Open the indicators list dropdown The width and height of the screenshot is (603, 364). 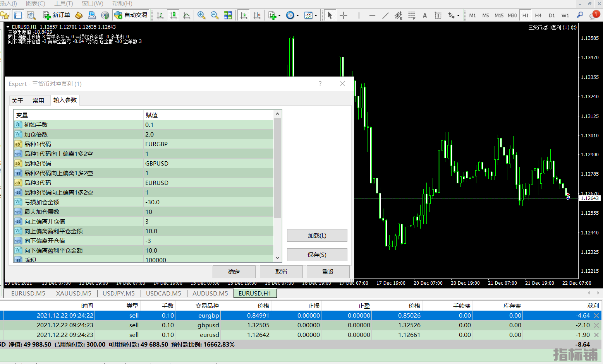coord(275,15)
